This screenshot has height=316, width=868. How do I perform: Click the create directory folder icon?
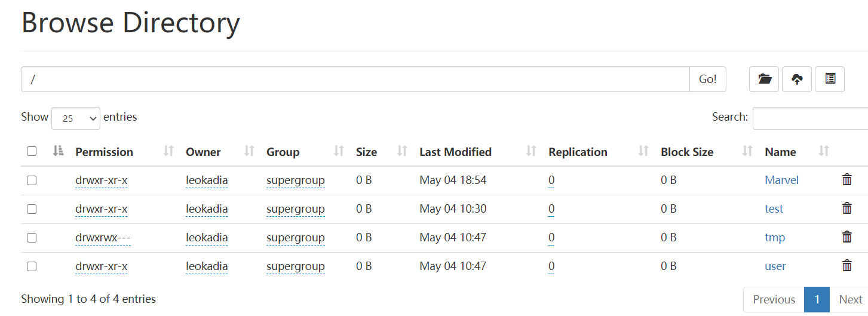(764, 79)
